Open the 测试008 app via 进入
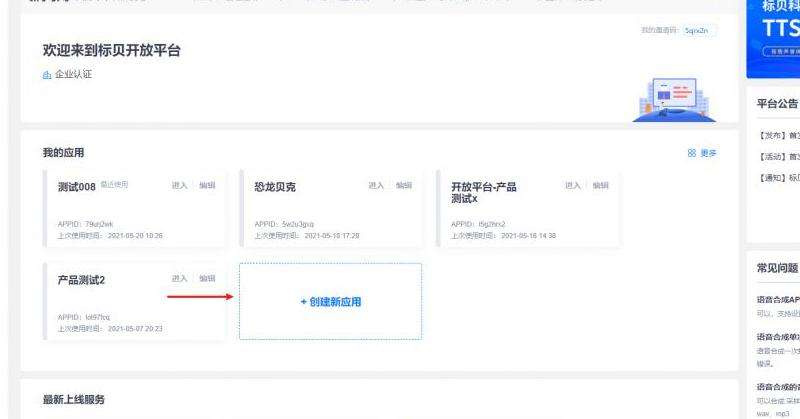 click(x=180, y=185)
